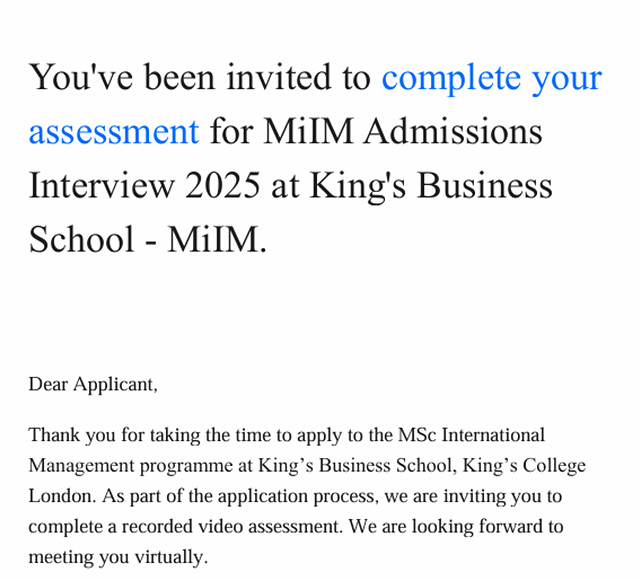Click the blue 'assessment' link text
Image resolution: width=640 pixels, height=579 pixels.
(x=114, y=131)
